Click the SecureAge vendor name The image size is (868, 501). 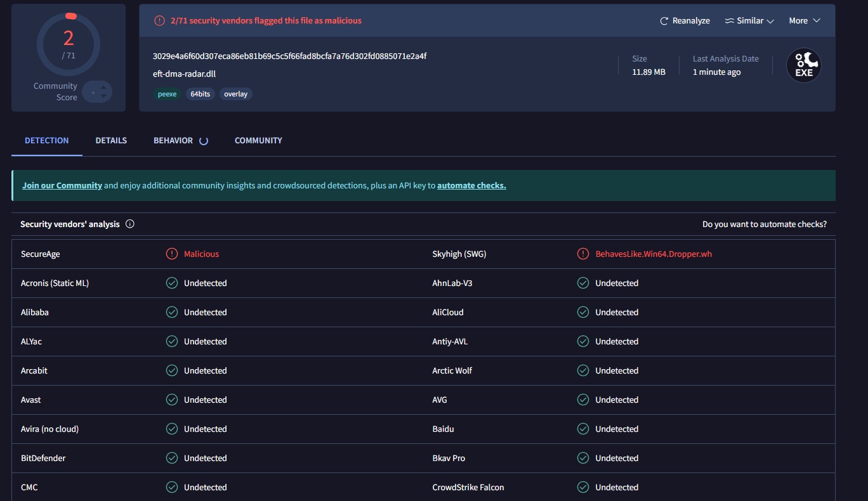pos(41,254)
